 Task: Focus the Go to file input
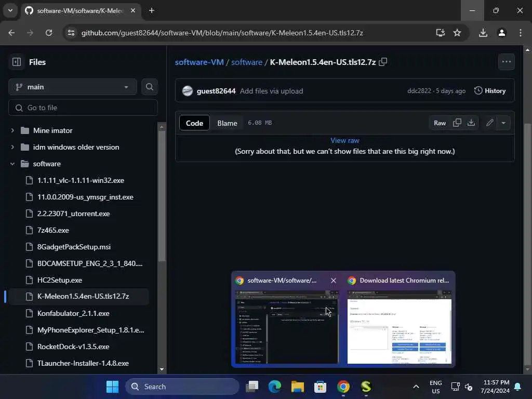(83, 108)
